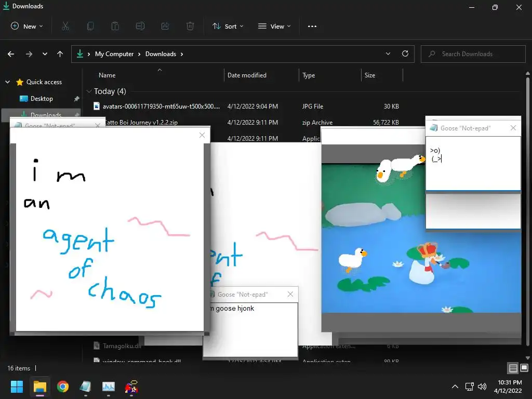The image size is (532, 399).
Task: Click the Share icon in toolbar
Action: (x=165, y=26)
